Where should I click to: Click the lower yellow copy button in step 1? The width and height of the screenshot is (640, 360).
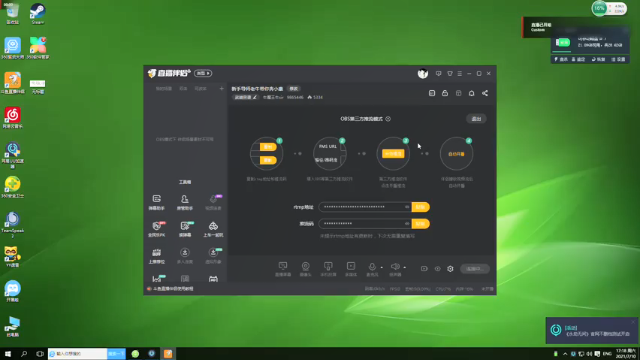click(x=268, y=160)
